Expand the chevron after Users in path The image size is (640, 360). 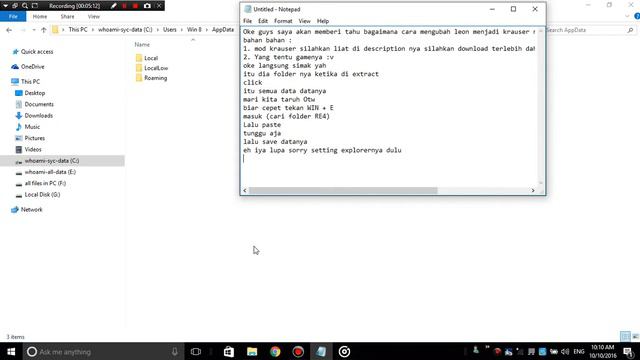tap(182, 30)
